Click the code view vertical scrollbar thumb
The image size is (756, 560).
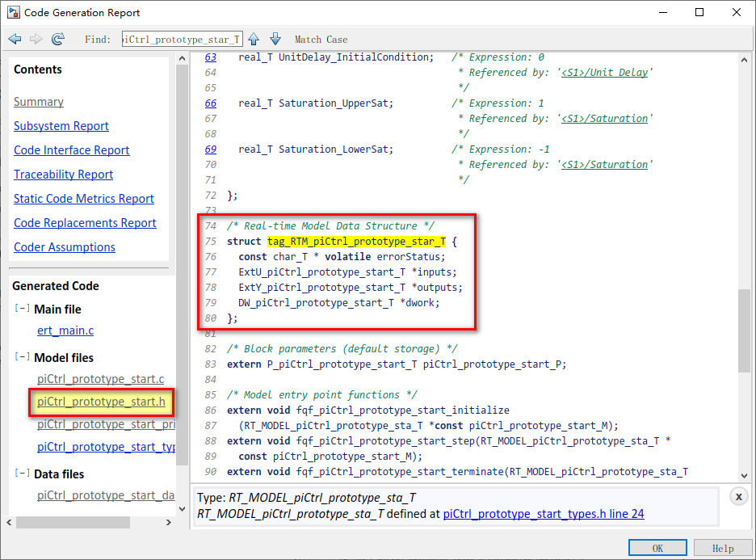click(x=744, y=331)
